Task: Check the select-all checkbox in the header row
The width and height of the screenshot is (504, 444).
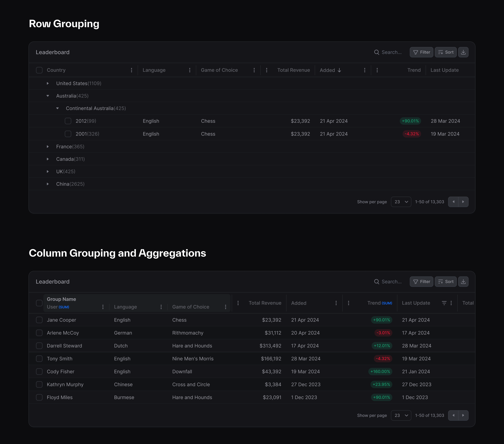Action: point(39,70)
